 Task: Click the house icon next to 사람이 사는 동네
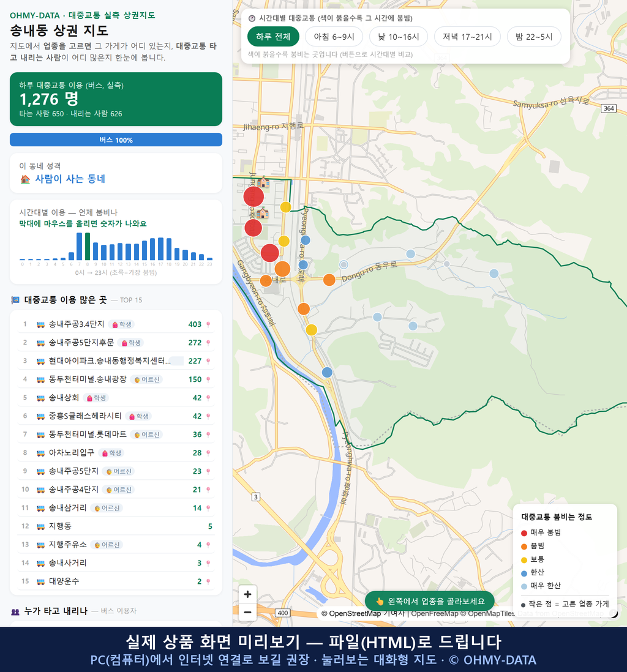tap(25, 179)
